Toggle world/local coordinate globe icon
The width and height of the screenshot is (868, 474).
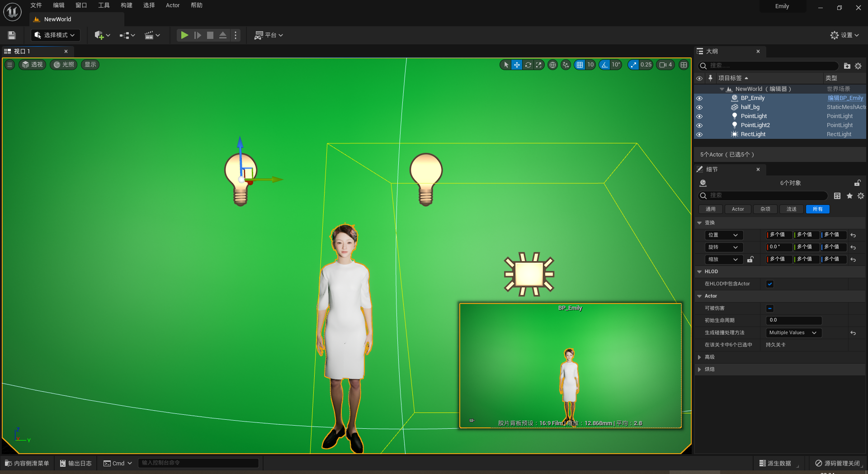click(552, 65)
